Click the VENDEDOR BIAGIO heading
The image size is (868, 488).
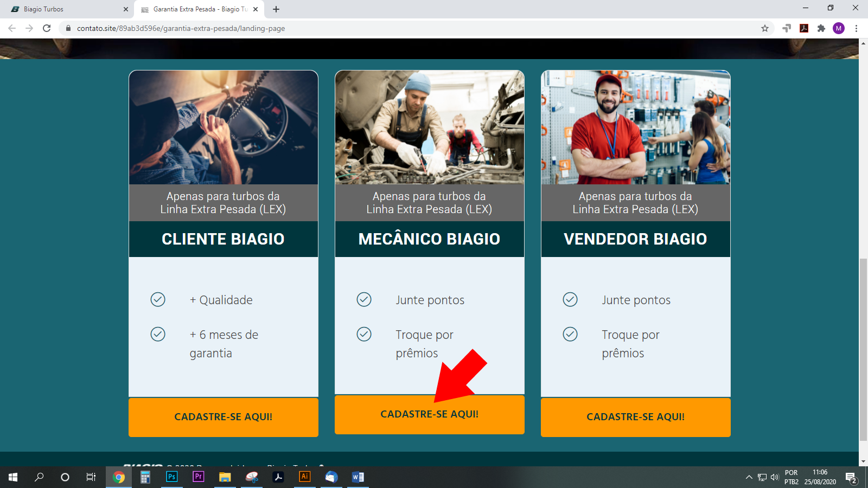point(635,239)
